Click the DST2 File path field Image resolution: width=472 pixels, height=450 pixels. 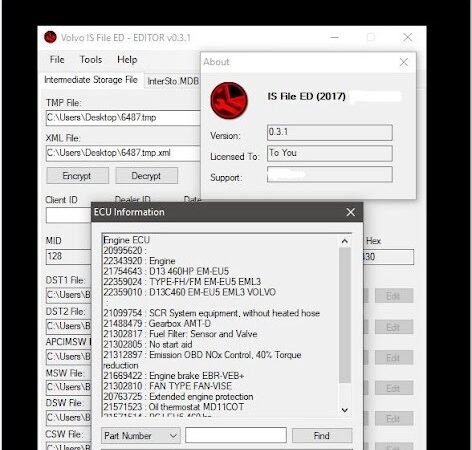point(69,326)
